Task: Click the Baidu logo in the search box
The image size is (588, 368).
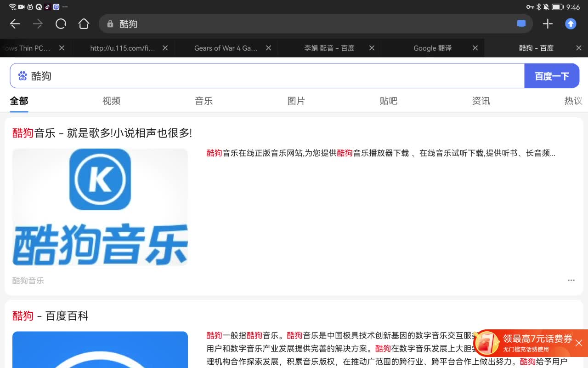Action: point(23,75)
